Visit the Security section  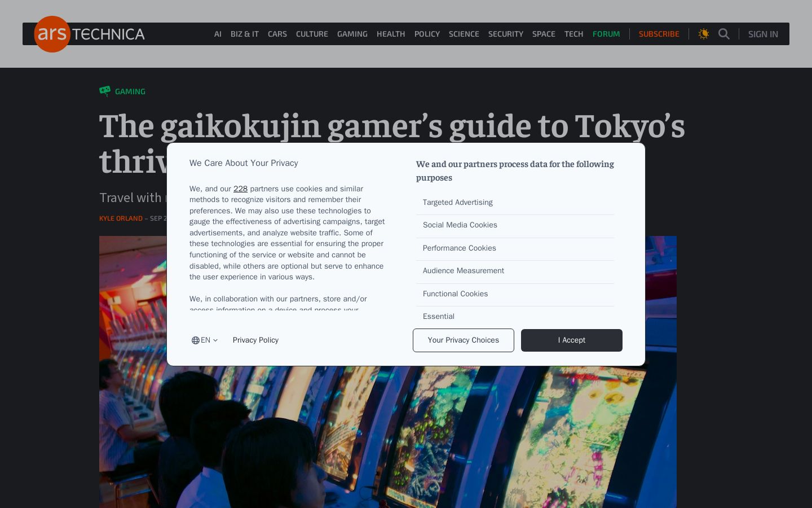tap(506, 34)
